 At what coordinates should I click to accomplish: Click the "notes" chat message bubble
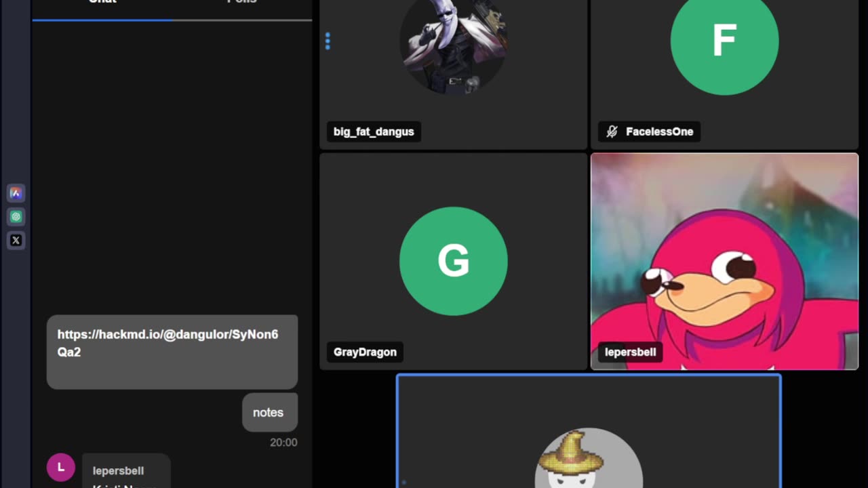(269, 412)
